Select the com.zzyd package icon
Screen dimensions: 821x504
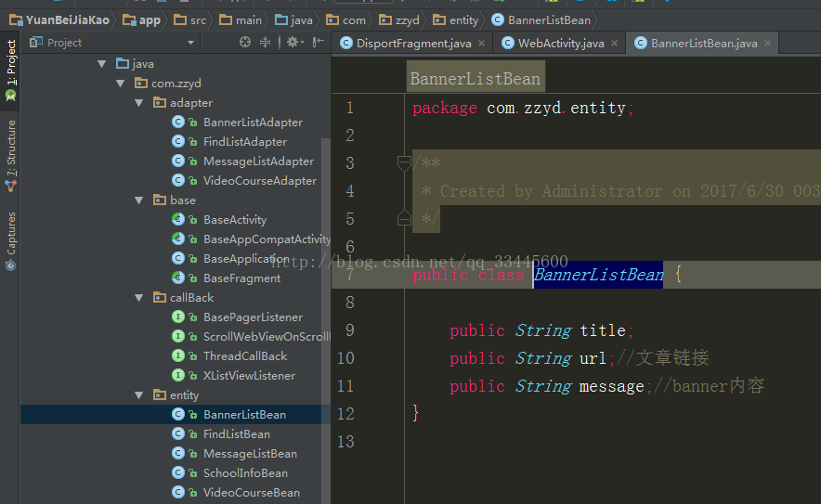(141, 83)
